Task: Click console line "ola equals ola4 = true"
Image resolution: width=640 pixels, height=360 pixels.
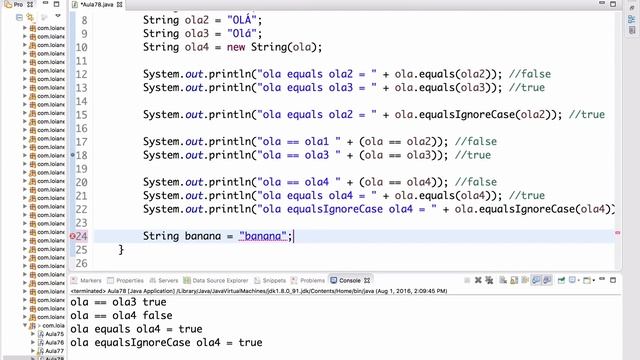Action: (136, 329)
